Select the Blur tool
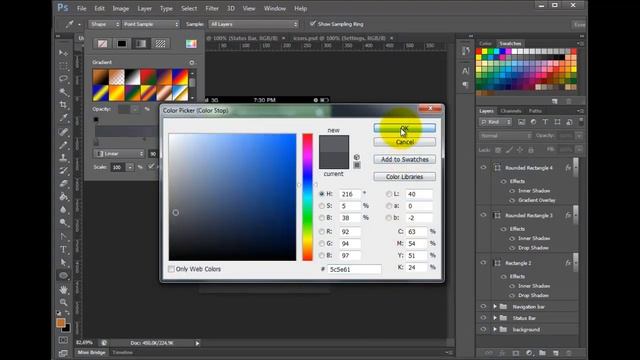Viewport: 640px width, 360px height. [63, 210]
